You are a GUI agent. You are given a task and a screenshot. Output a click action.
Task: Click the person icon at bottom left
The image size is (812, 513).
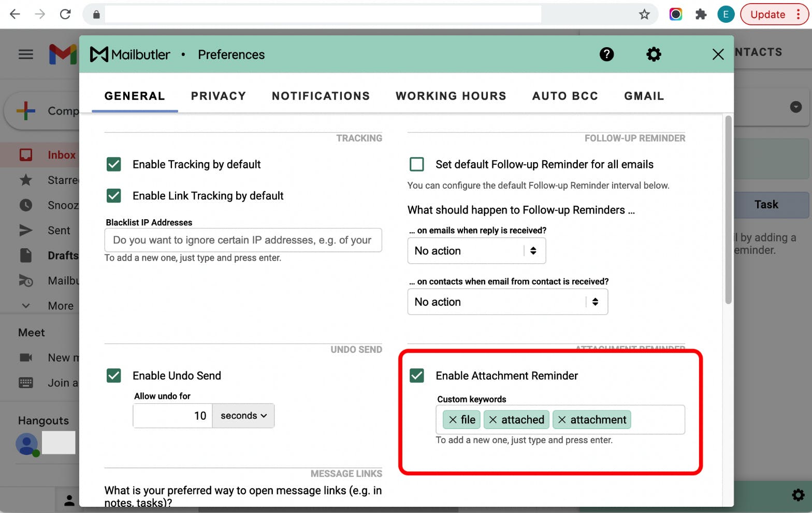pyautogui.click(x=69, y=500)
